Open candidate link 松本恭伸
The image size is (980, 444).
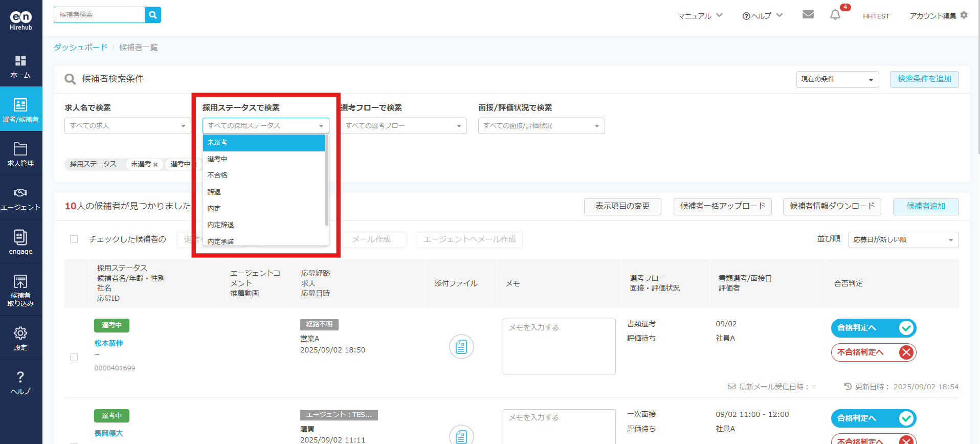coord(108,343)
